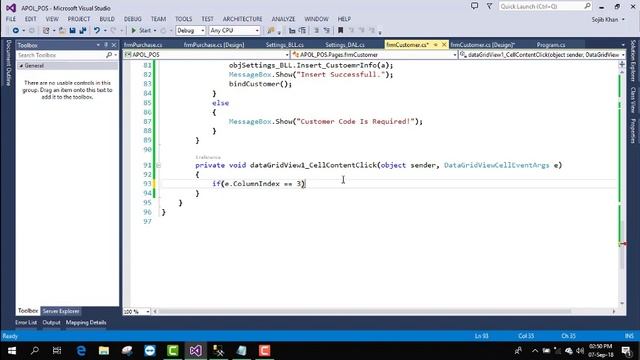The image size is (640, 360).
Task: Open the BUILD menu
Action: point(107,19)
